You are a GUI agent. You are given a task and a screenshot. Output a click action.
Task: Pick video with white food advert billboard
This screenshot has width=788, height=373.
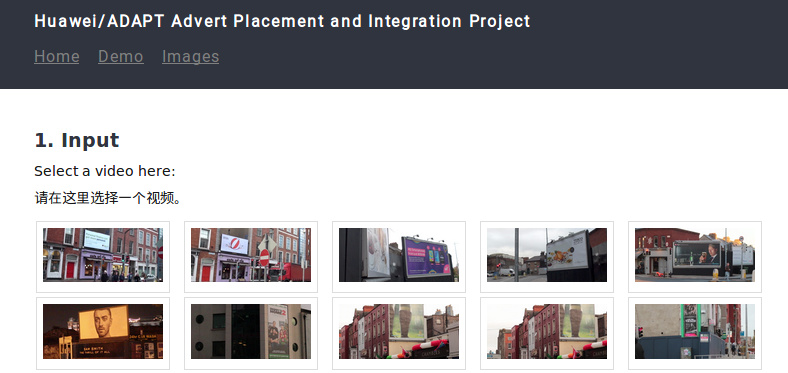(x=547, y=256)
